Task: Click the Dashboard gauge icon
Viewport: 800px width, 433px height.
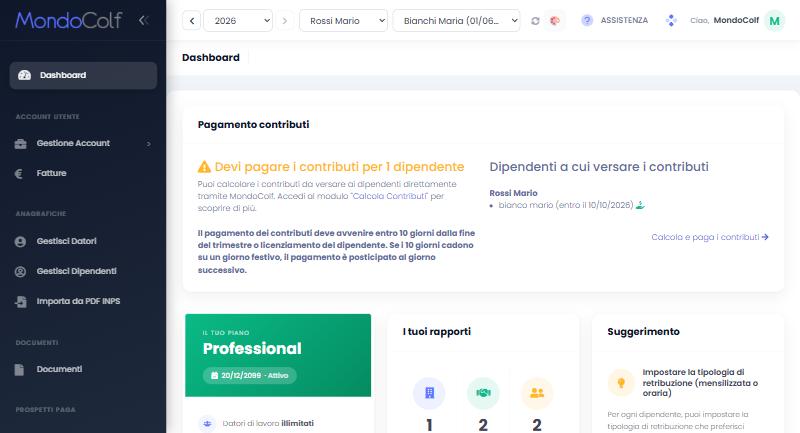Action: [24, 75]
